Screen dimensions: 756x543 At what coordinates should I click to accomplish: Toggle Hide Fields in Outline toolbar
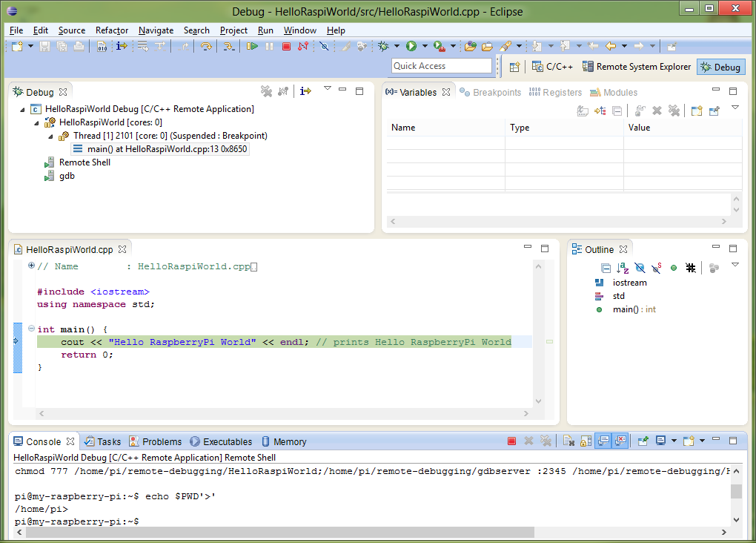640,268
